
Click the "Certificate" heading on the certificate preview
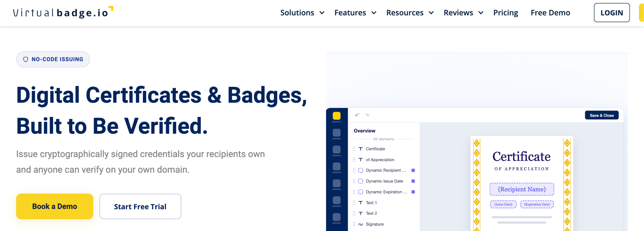click(x=521, y=156)
